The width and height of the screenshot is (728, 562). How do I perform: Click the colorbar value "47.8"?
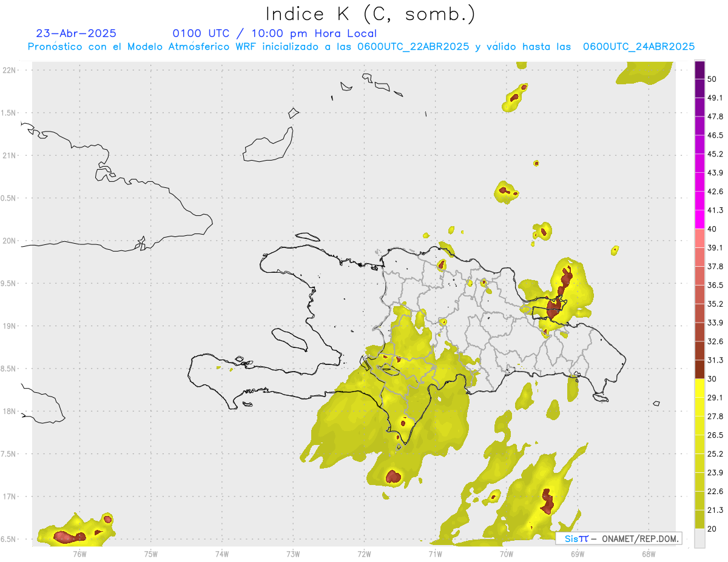tap(715, 116)
